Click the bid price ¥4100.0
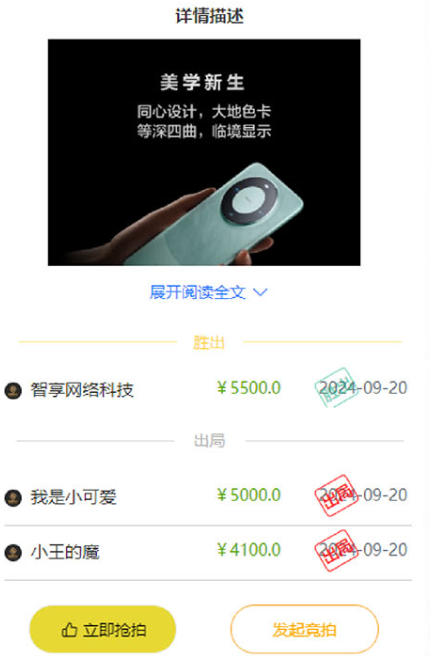 249,550
